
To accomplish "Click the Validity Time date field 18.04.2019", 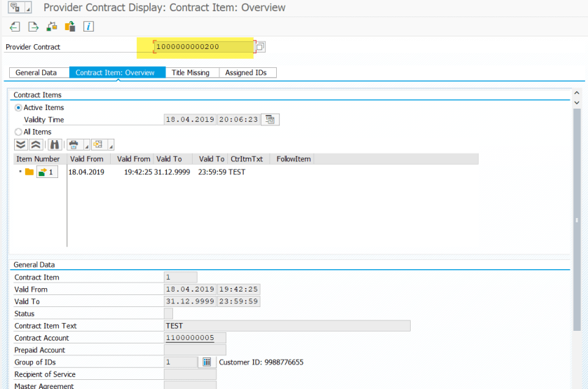I will [190, 120].
